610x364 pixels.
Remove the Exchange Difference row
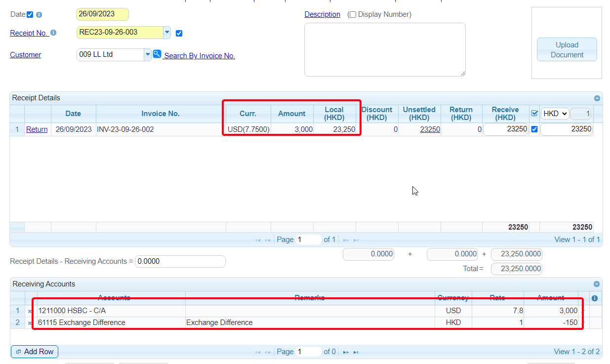click(x=30, y=323)
